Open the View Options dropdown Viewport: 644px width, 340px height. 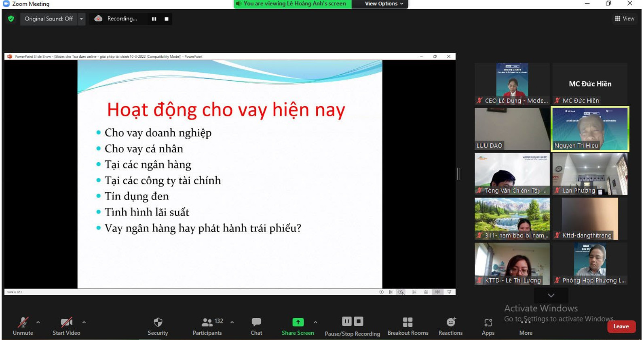click(384, 4)
